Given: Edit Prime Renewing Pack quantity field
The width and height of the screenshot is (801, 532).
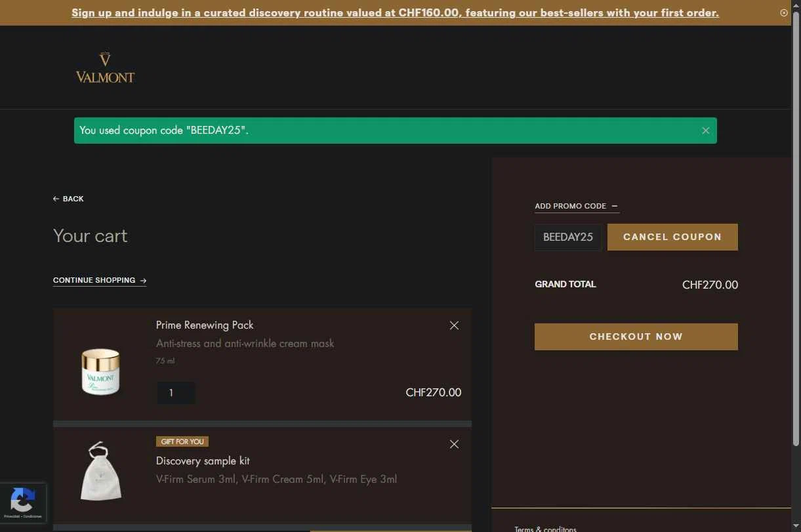Looking at the screenshot, I should [176, 393].
